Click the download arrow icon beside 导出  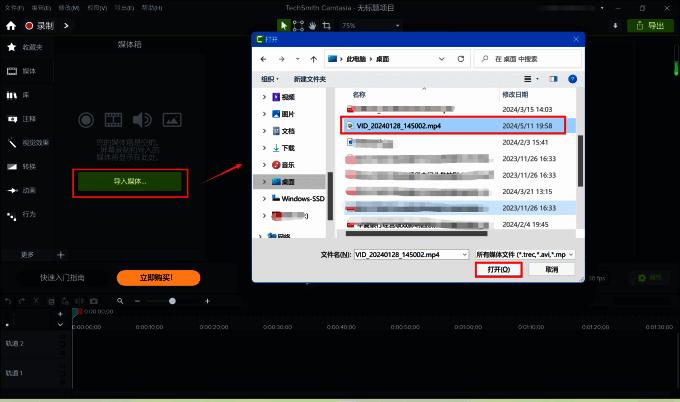tap(615, 26)
